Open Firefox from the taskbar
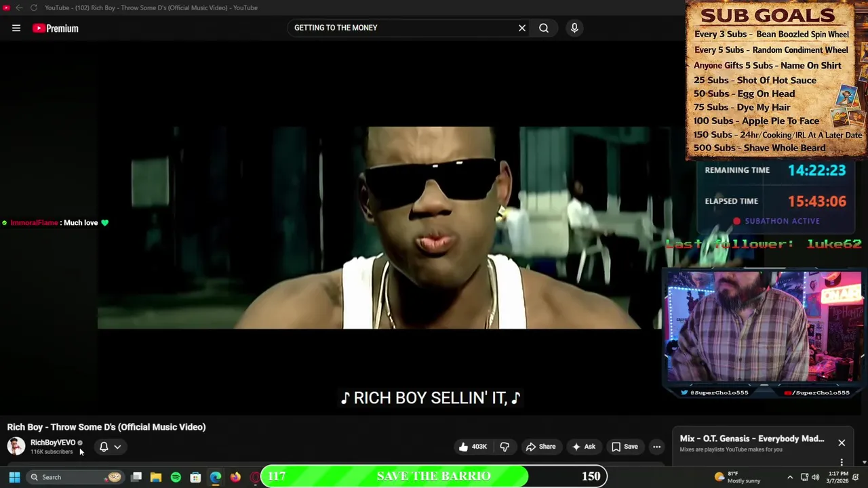Viewport: 868px width, 488px height. pos(235,477)
